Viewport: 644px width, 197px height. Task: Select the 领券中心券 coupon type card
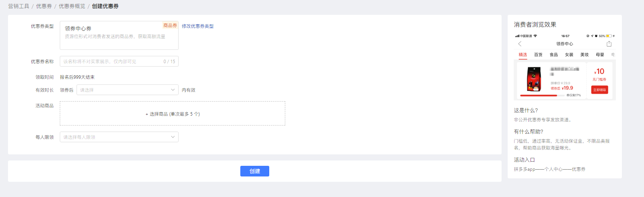point(119,35)
